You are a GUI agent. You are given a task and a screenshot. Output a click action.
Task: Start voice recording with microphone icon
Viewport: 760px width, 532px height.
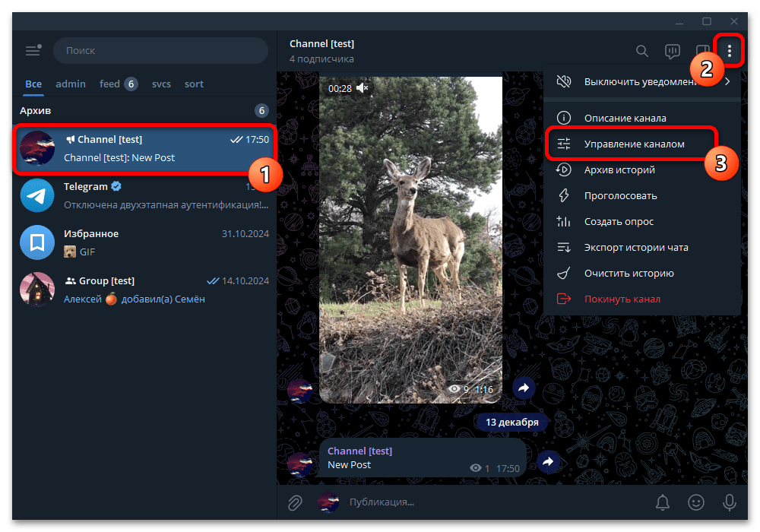[729, 502]
